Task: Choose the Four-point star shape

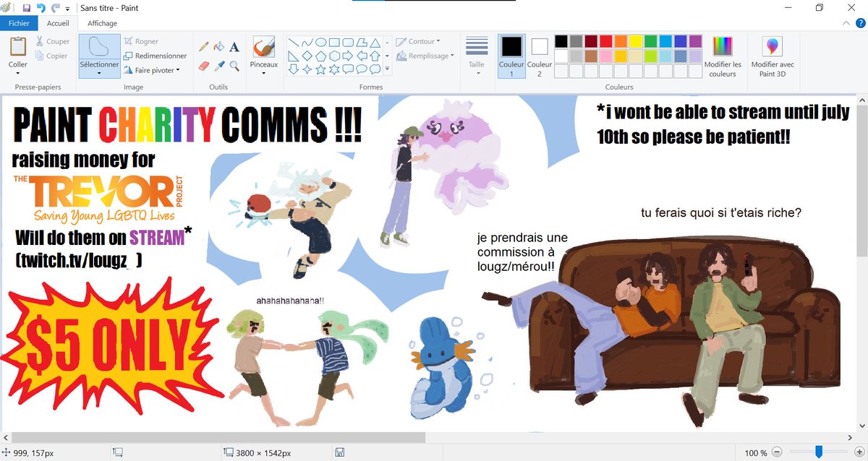Action: (307, 69)
